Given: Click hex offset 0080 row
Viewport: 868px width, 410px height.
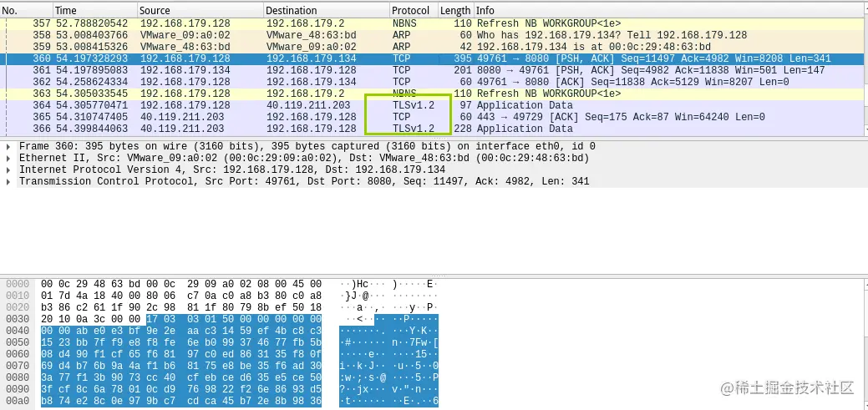Looking at the screenshot, I should [x=17, y=378].
